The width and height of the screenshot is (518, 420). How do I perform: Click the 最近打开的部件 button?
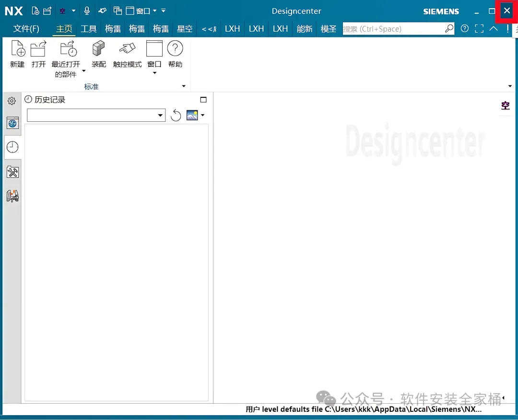[x=66, y=59]
